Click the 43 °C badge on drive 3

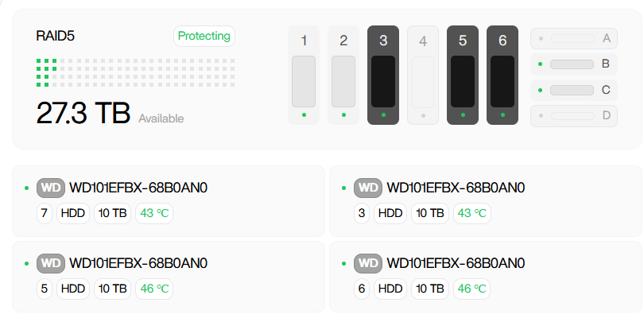(472, 213)
